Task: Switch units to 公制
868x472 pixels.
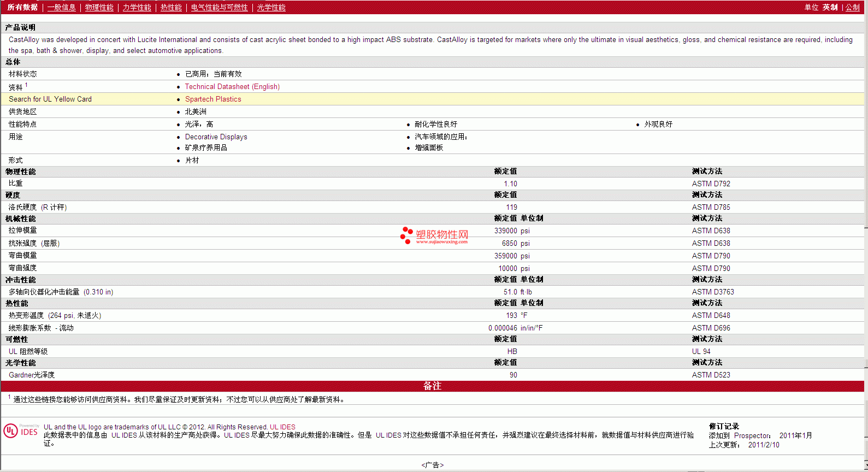Action: click(x=853, y=7)
